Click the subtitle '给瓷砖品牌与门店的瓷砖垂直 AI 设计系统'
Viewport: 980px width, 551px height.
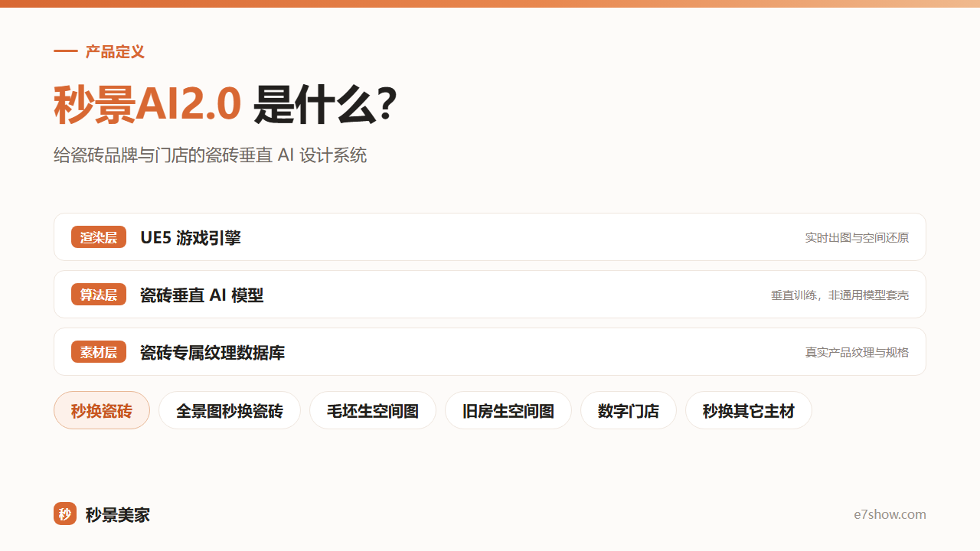211,155
